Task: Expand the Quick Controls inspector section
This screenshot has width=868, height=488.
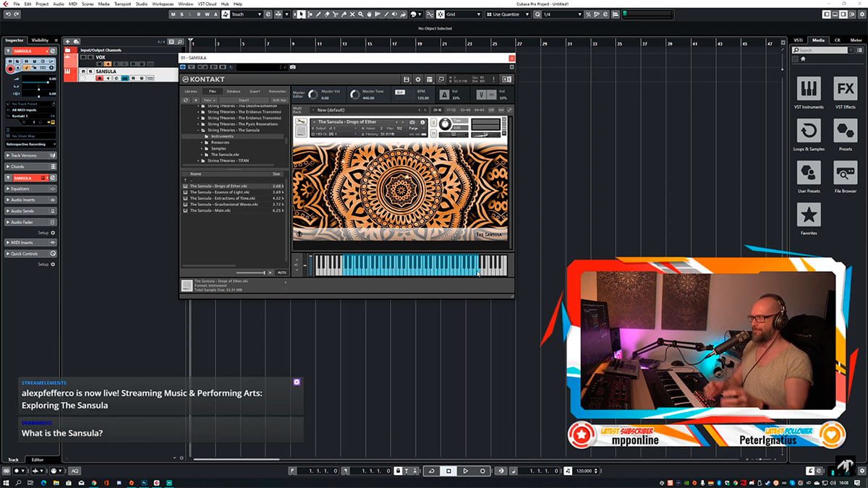Action: (31, 254)
